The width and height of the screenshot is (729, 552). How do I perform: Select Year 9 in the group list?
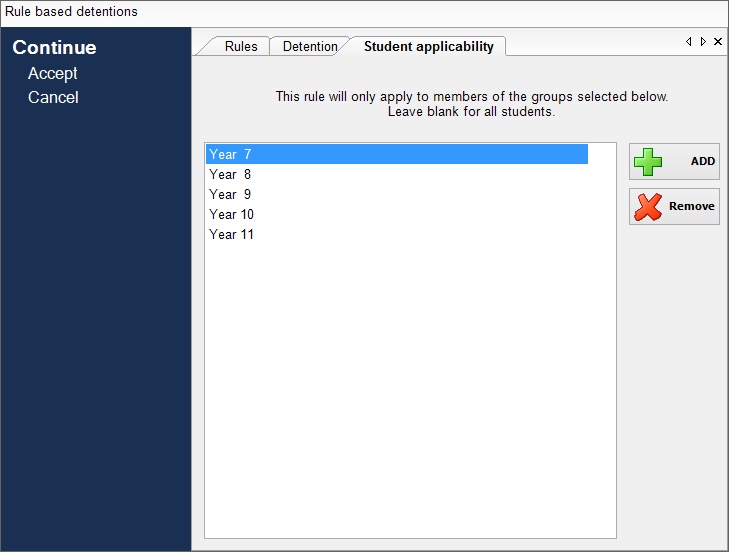pos(397,194)
